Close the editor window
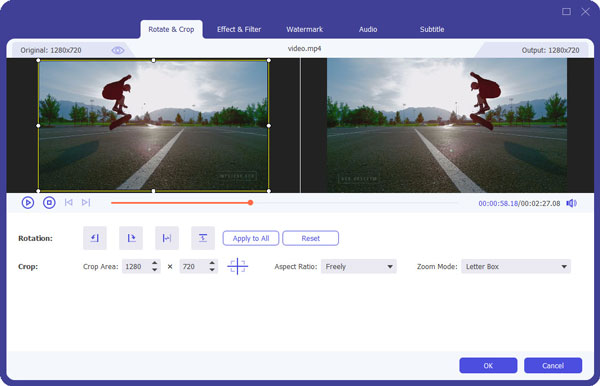 pyautogui.click(x=585, y=11)
